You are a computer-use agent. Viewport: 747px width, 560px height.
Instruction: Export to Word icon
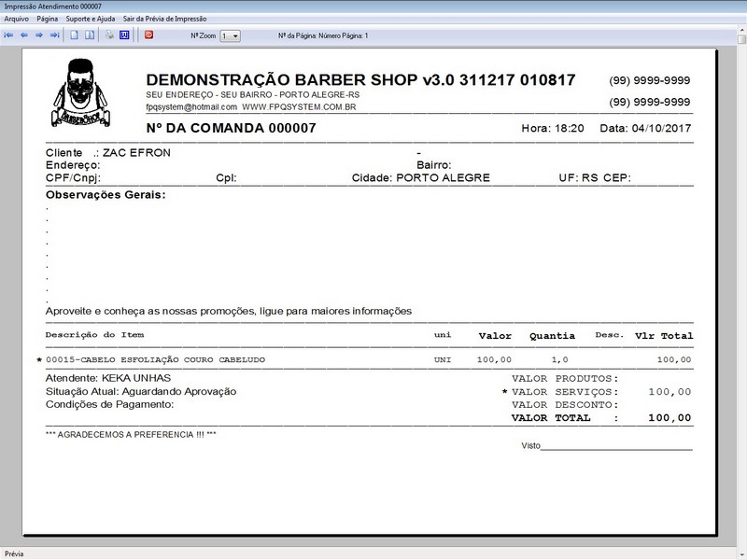coord(124,35)
